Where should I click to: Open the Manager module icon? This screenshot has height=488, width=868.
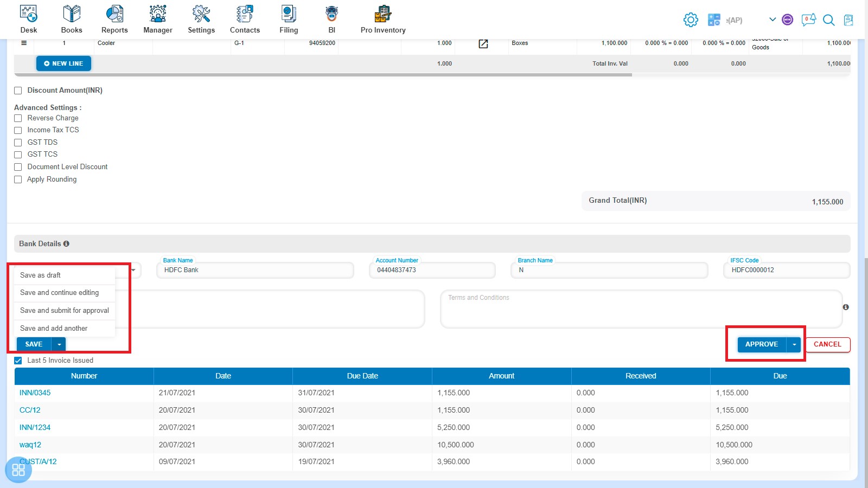pos(158,14)
